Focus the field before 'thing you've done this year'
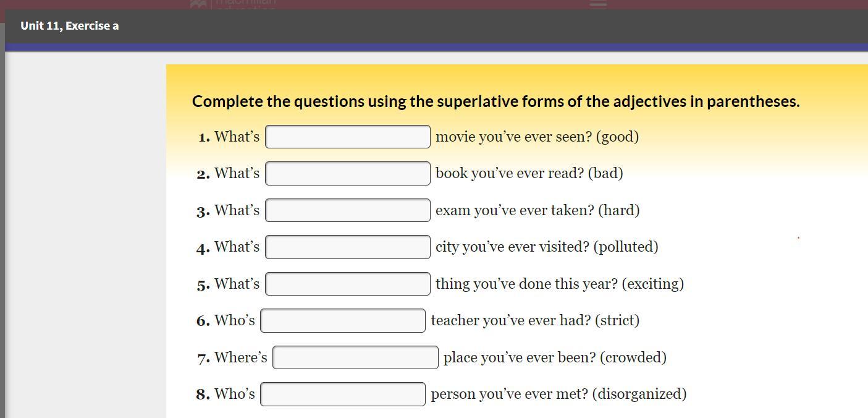 click(347, 284)
